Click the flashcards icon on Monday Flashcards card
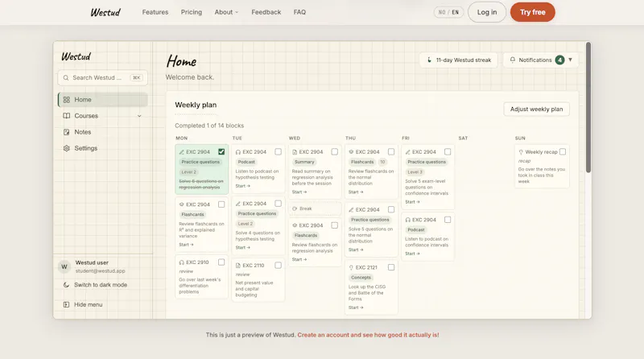This screenshot has width=644, height=359. pyautogui.click(x=182, y=204)
